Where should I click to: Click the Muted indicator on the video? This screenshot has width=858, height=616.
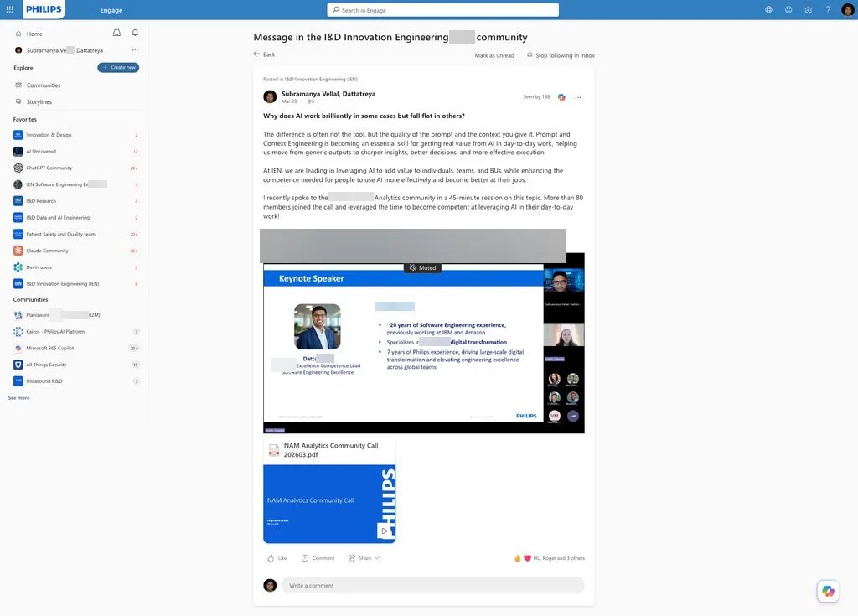point(423,267)
